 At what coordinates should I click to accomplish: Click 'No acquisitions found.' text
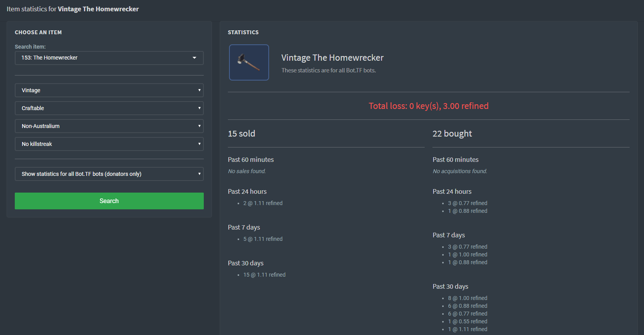tap(460, 171)
